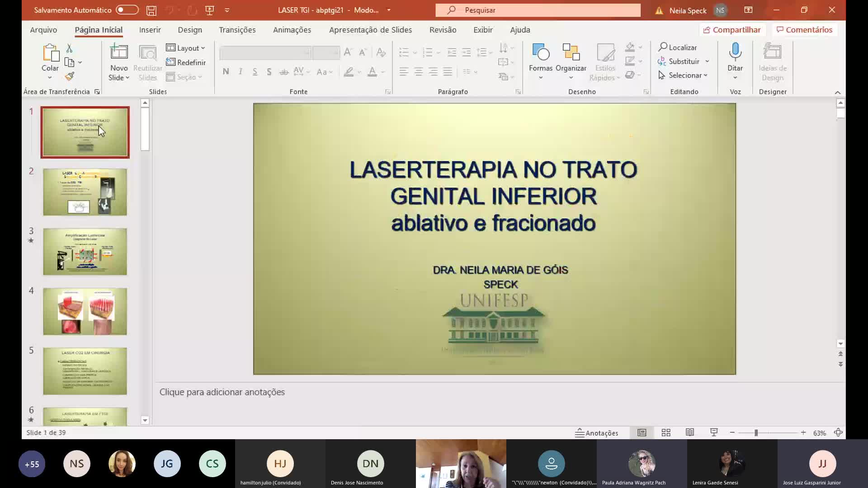Image resolution: width=868 pixels, height=488 pixels.
Task: Start Slide Show from status bar icon
Action: tap(714, 432)
